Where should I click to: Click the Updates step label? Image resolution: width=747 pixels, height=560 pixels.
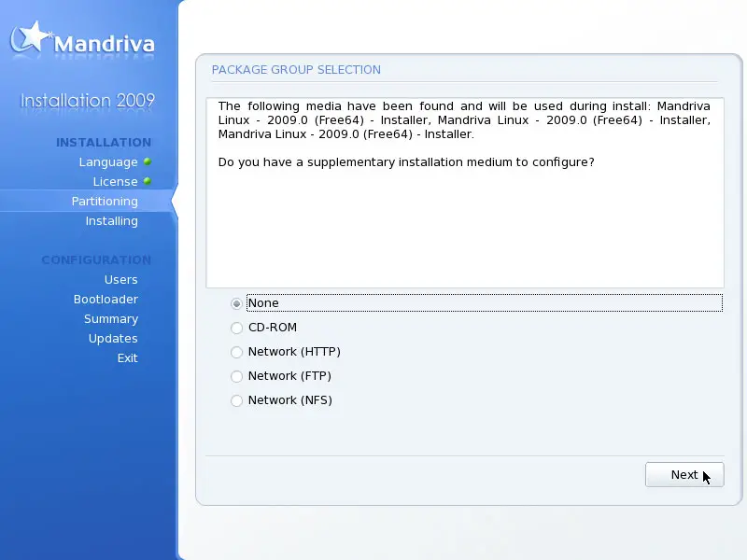click(x=113, y=339)
